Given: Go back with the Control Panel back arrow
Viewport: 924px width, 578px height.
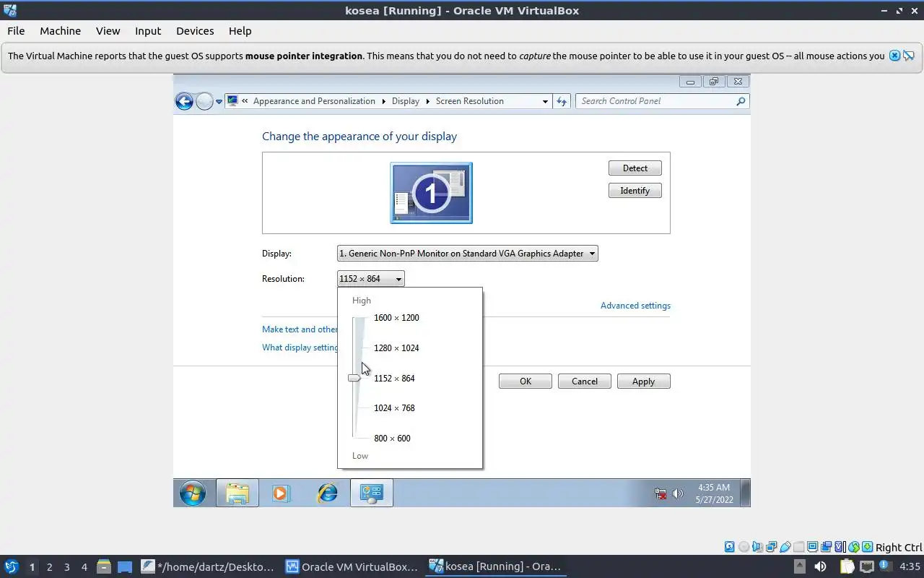Looking at the screenshot, I should pyautogui.click(x=184, y=101).
